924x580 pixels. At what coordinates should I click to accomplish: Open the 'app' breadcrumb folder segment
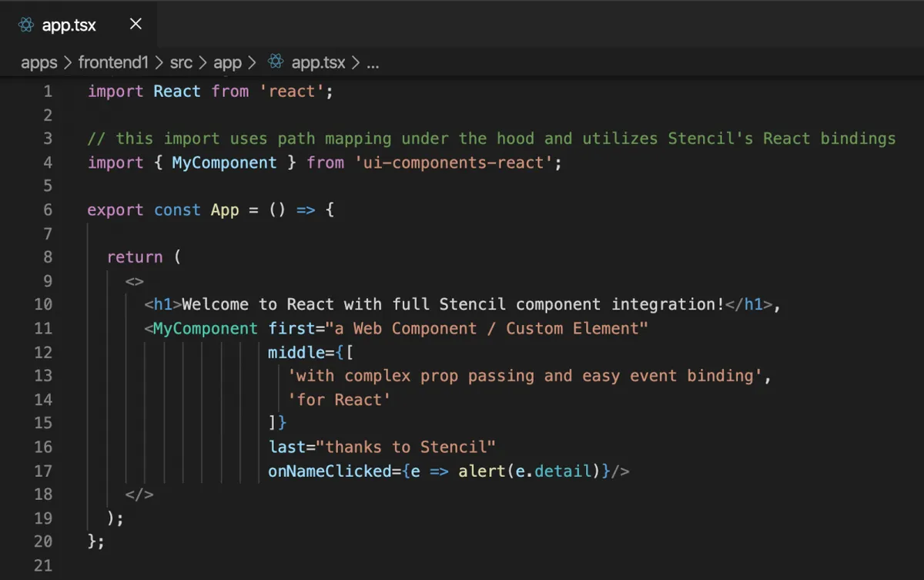click(x=227, y=62)
